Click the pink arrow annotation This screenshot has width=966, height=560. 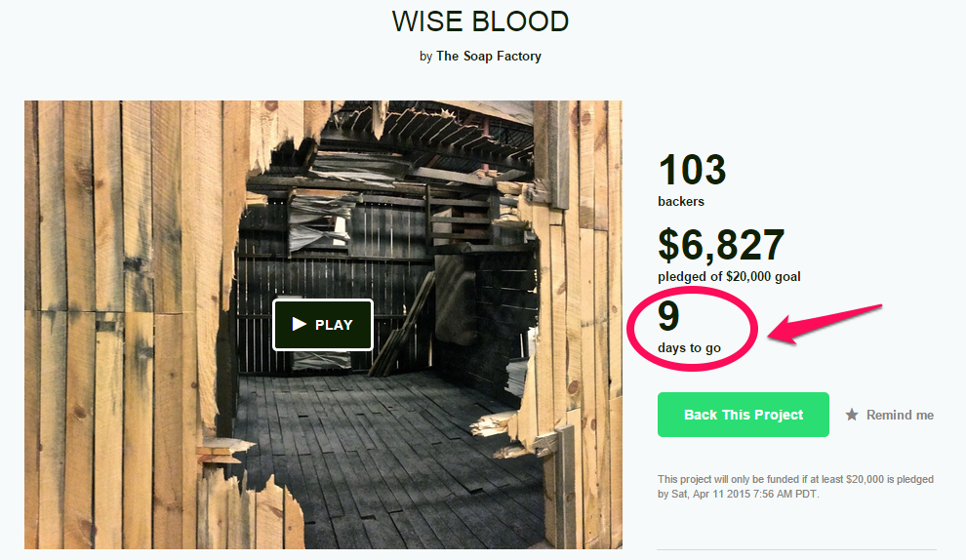tap(825, 324)
